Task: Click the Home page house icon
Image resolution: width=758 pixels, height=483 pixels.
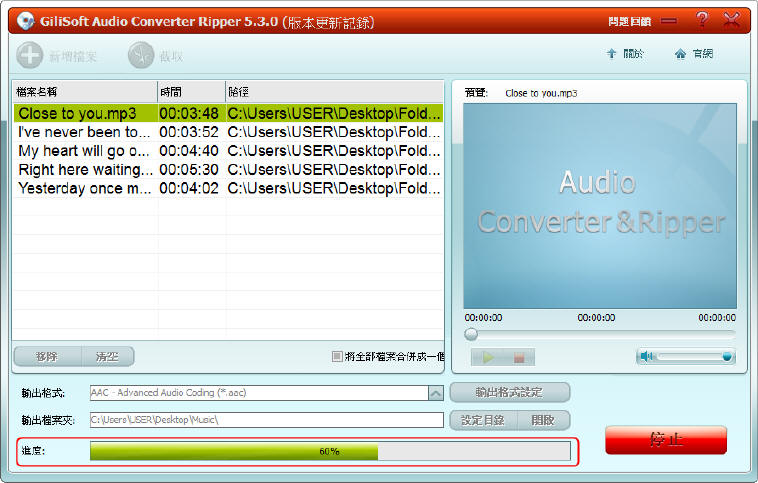Action: 680,54
